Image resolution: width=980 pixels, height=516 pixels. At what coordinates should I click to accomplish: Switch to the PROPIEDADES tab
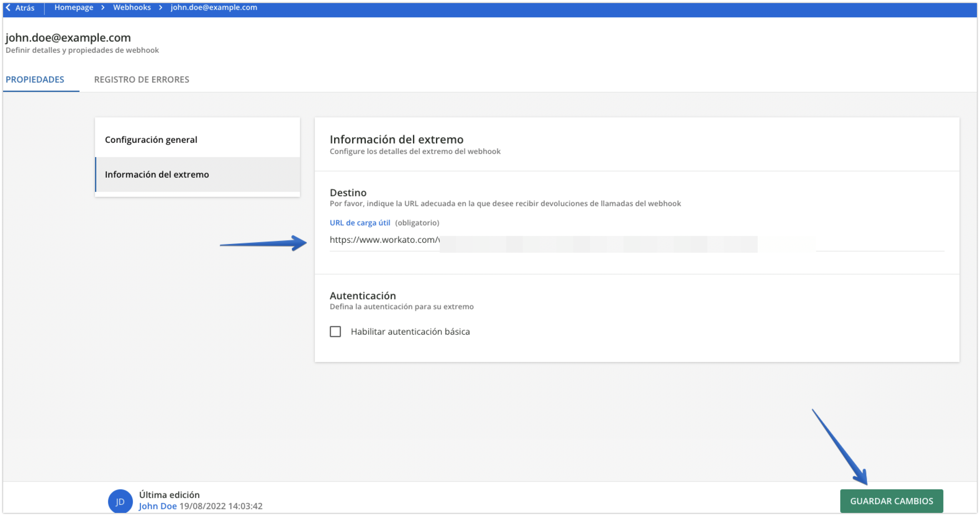pyautogui.click(x=35, y=79)
